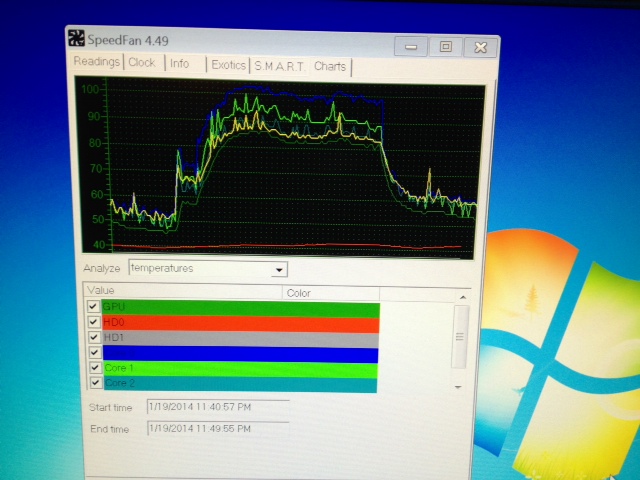Click the red HD0 color bar

click(241, 324)
